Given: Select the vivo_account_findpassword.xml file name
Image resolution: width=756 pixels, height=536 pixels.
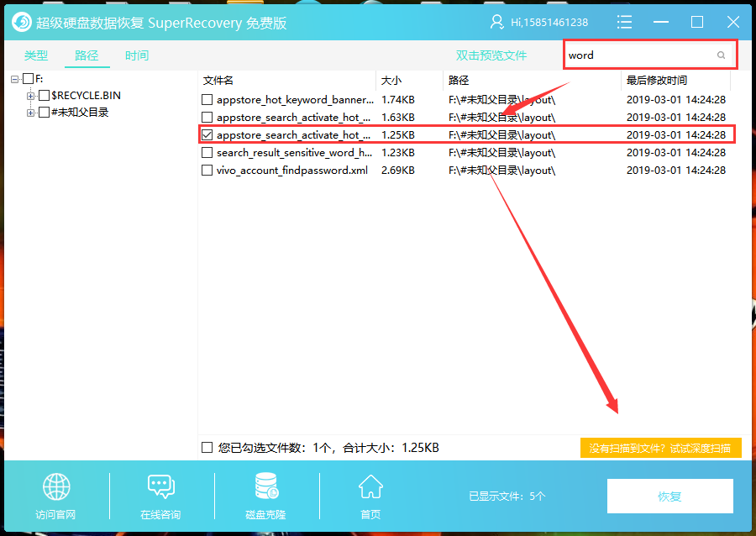Looking at the screenshot, I should pos(292,171).
